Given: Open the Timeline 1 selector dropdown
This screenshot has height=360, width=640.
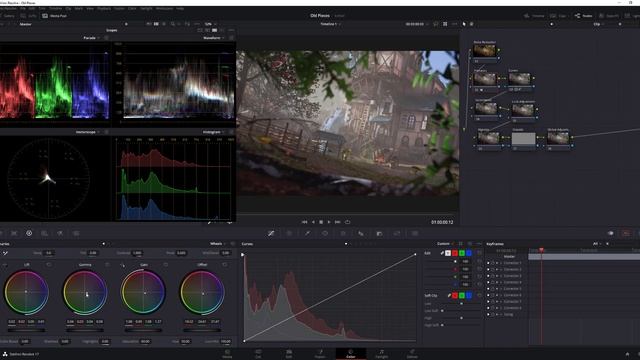Looking at the screenshot, I should [x=330, y=24].
